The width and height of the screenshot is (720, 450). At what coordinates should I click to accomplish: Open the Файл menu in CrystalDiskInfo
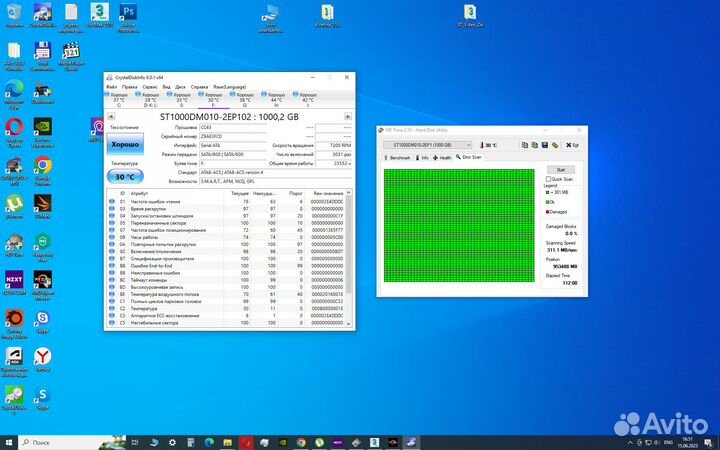coord(111,87)
